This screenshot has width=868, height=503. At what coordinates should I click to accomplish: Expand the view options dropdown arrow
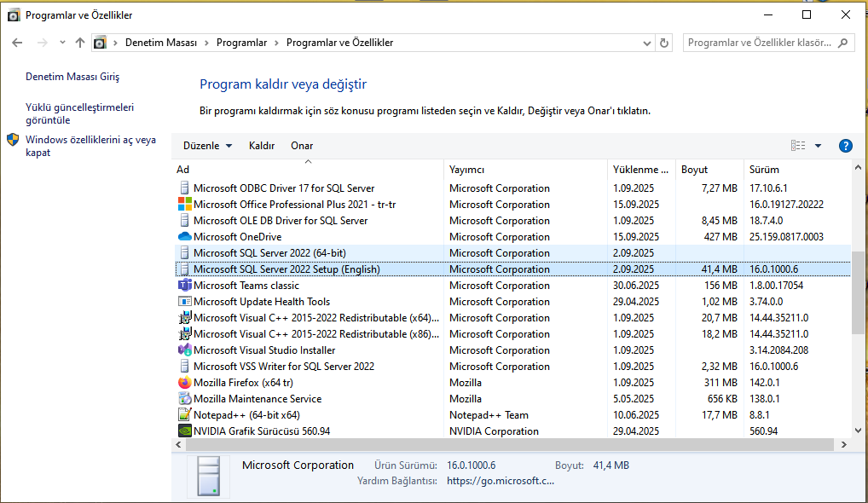[x=818, y=146]
